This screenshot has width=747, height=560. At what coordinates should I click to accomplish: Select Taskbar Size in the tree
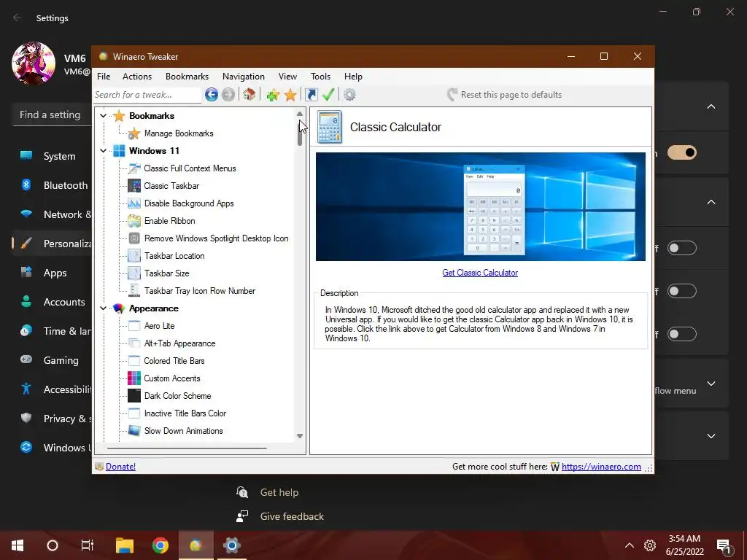click(x=167, y=274)
